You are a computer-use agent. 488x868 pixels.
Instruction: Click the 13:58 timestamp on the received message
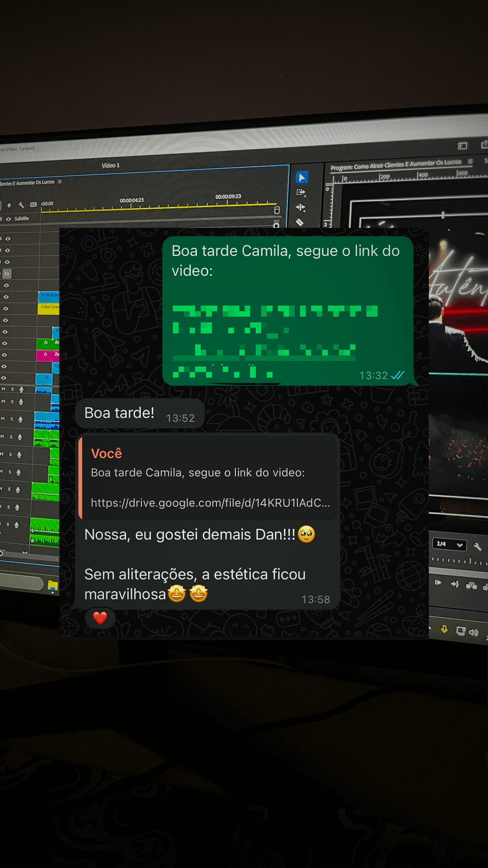pyautogui.click(x=316, y=599)
